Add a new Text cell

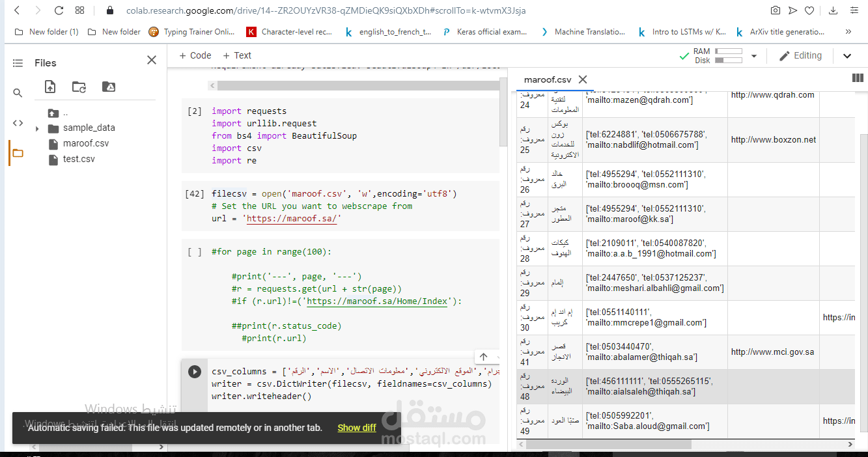point(236,55)
